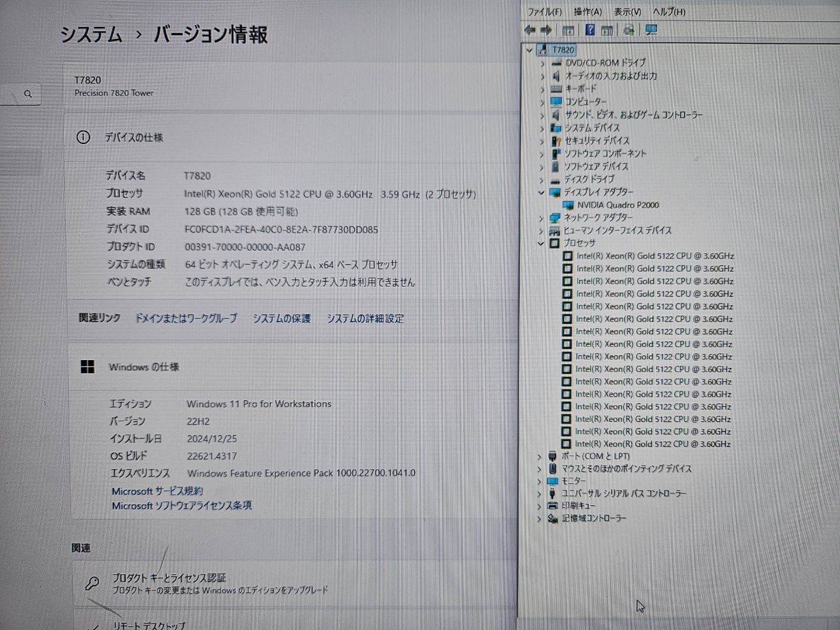The width and height of the screenshot is (840, 630).
Task: Click the ネットワーク アダプター icon
Action: point(554,218)
